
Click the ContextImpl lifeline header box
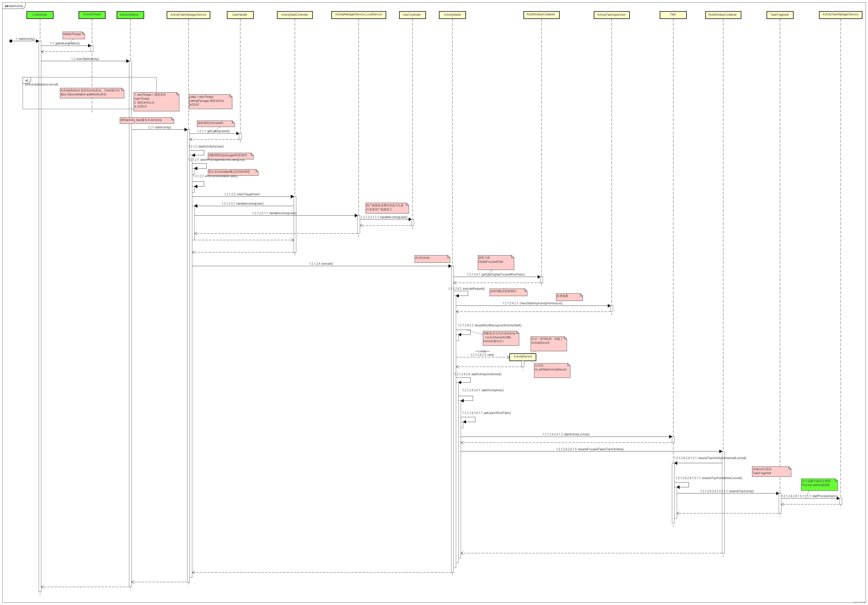40,15
